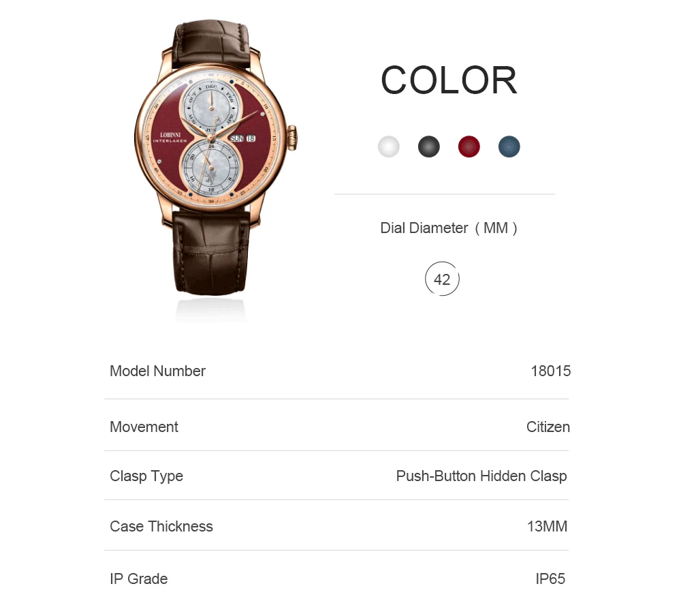The height and width of the screenshot is (616, 681).
Task: Select the blue color swatch
Action: [x=509, y=147]
